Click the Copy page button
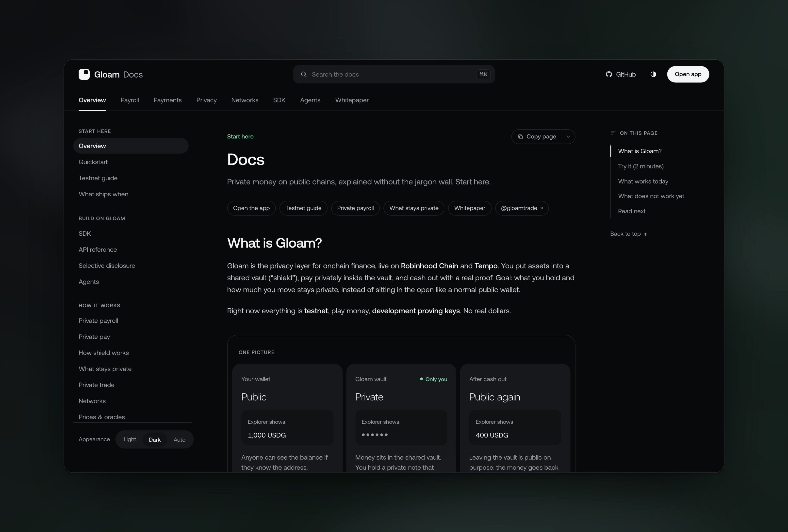The height and width of the screenshot is (532, 788). point(536,137)
